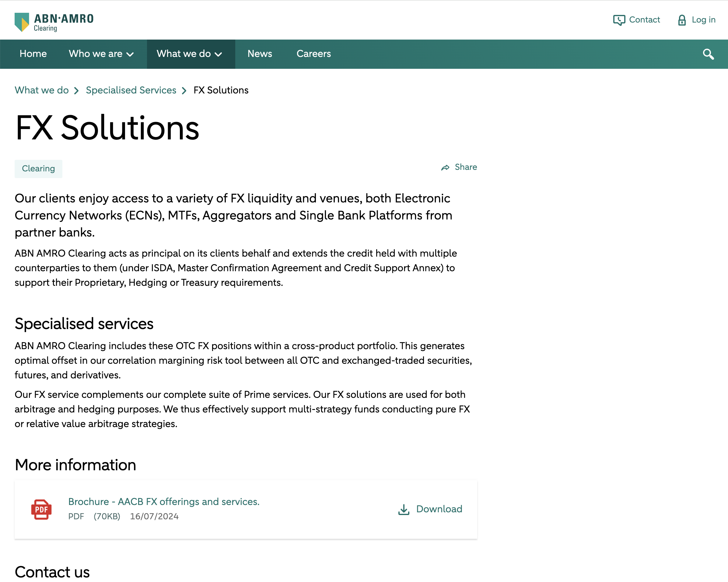Open the AACB FX offerings brochure link
The width and height of the screenshot is (728, 582).
tap(164, 502)
